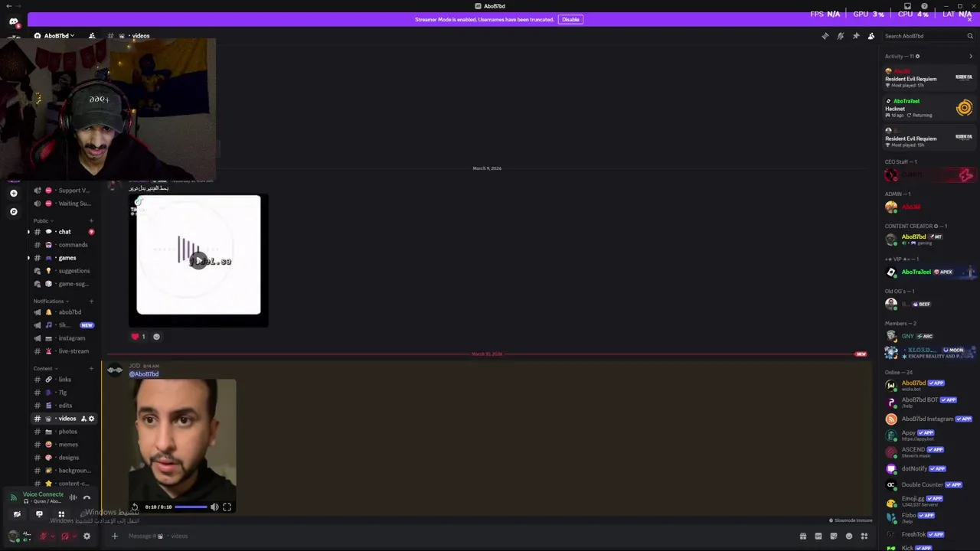Open the chat channel
This screenshot has height=551, width=980.
click(x=63, y=232)
